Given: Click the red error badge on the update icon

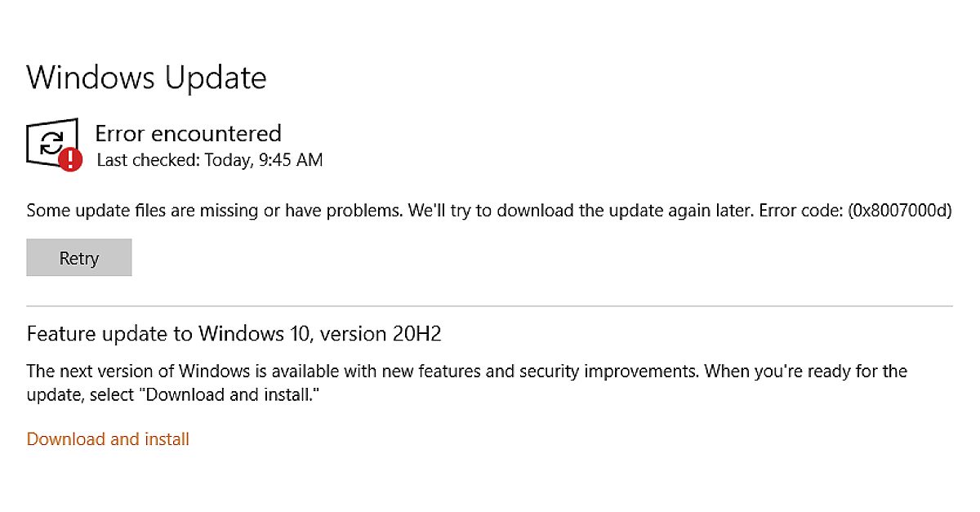Looking at the screenshot, I should pyautogui.click(x=70, y=159).
